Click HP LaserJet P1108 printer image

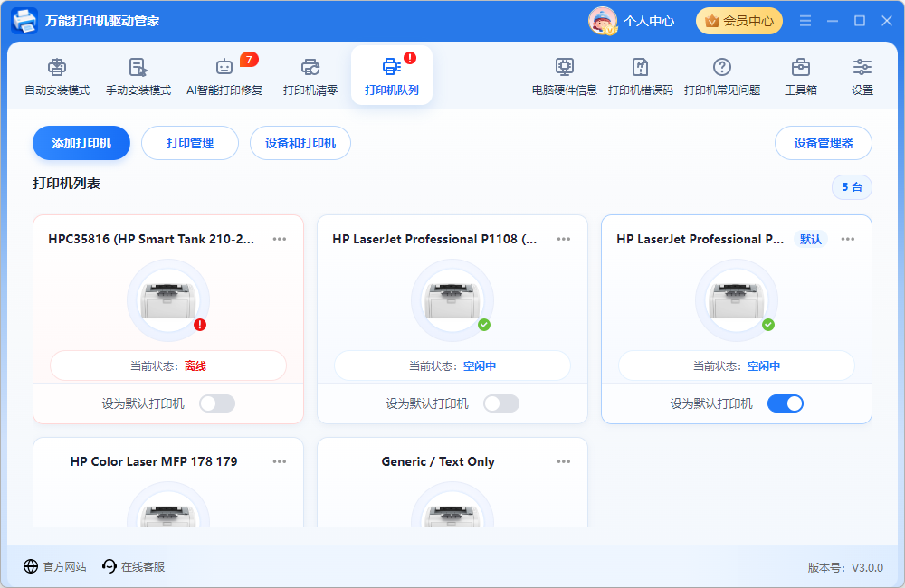click(x=452, y=300)
